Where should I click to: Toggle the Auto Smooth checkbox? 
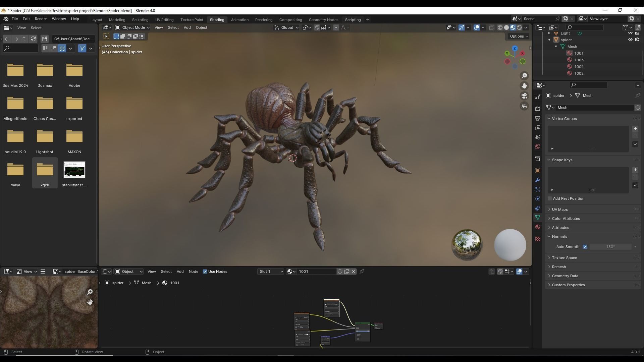point(585,247)
